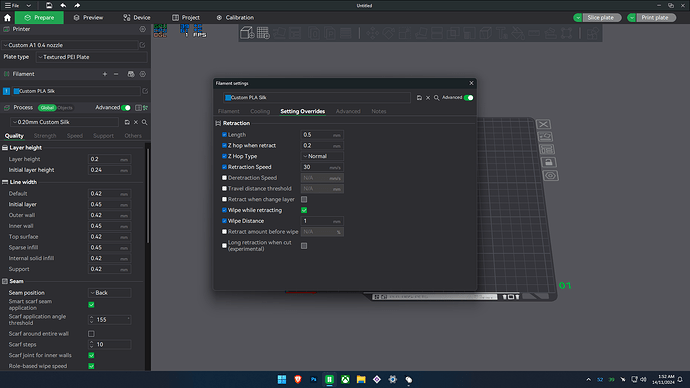Viewport: 690px width, 388px height.
Task: Open filament settings gear in Filament header
Action: [143, 74]
